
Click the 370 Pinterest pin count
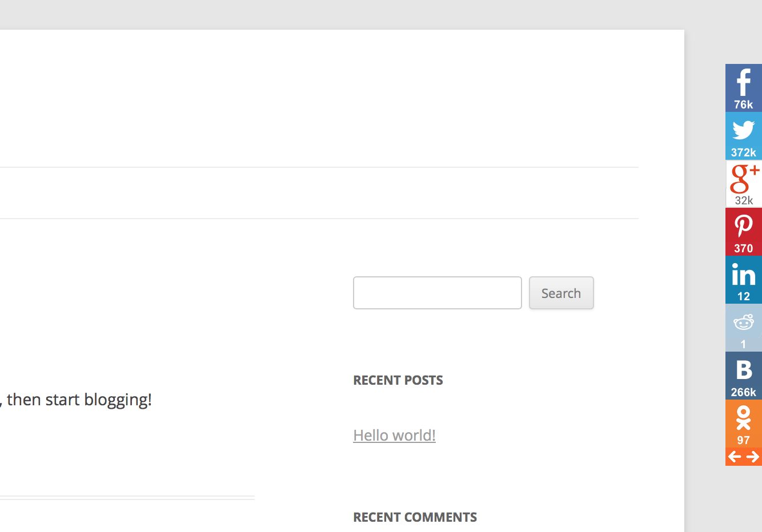(x=743, y=248)
